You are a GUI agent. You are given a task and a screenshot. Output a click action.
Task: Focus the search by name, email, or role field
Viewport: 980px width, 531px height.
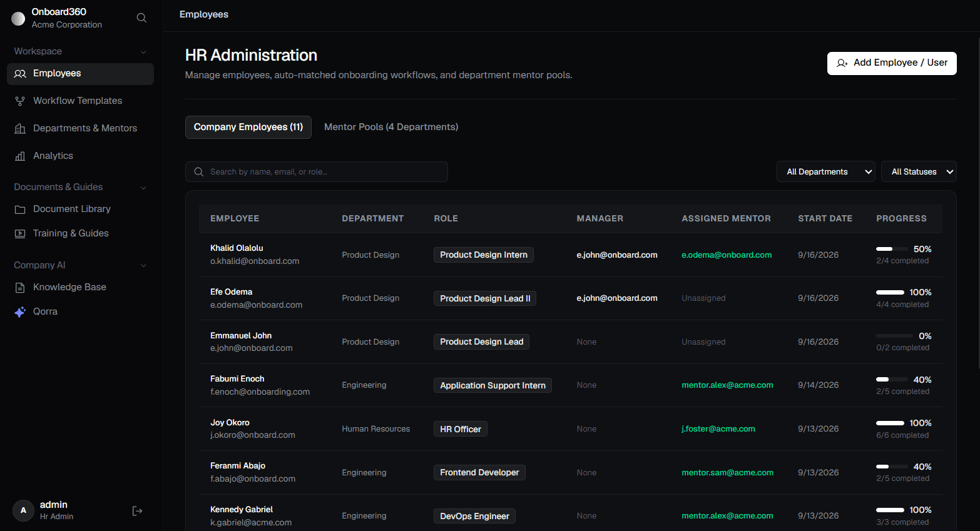(317, 172)
